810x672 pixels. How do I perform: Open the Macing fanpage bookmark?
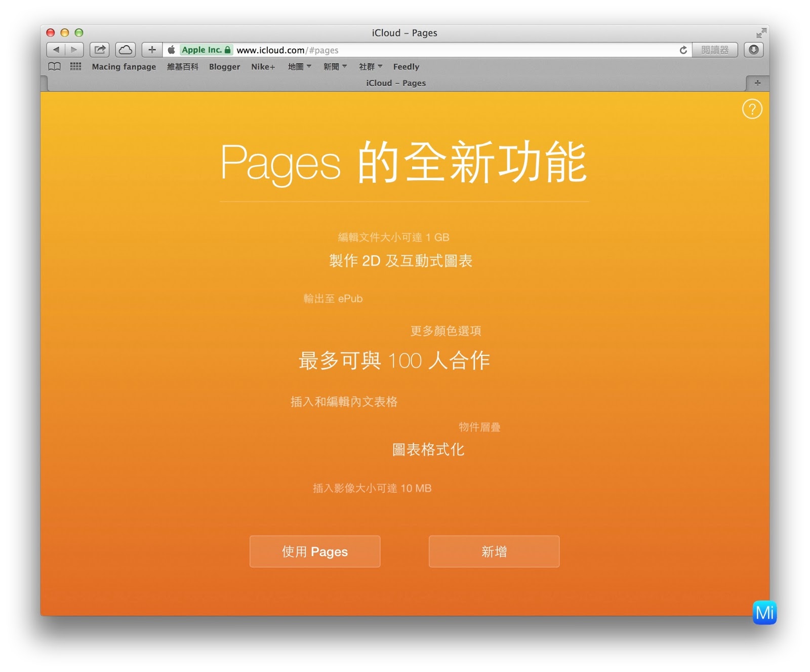124,66
